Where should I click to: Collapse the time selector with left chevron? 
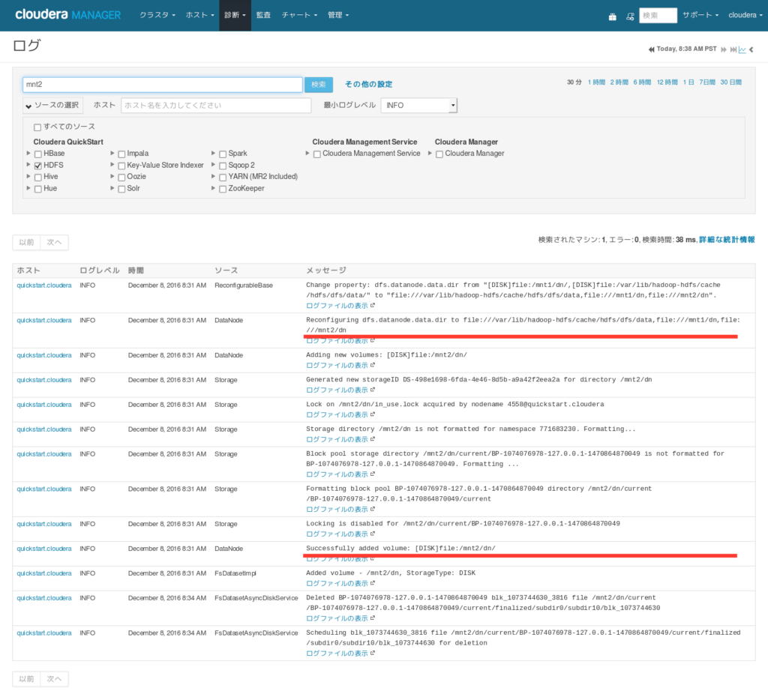[x=751, y=49]
